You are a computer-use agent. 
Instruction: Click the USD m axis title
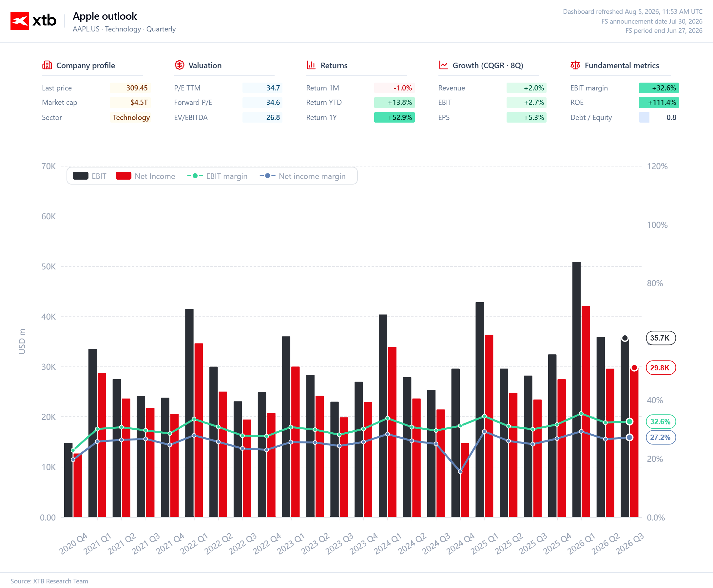[22, 341]
